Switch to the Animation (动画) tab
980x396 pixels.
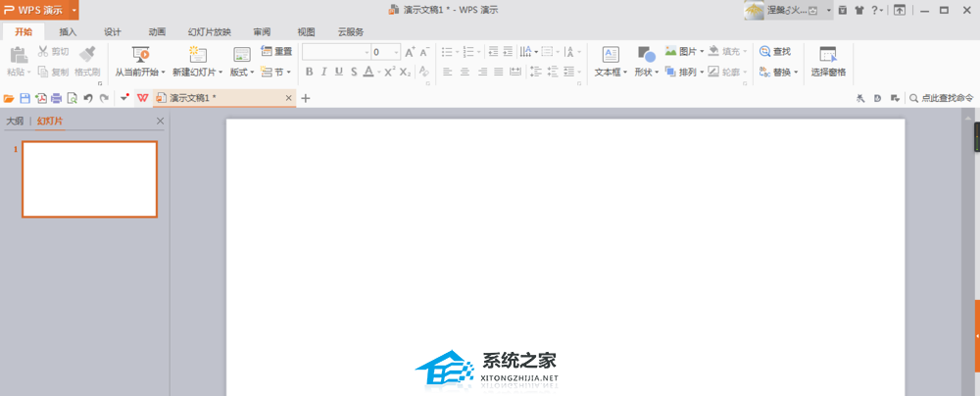tap(158, 32)
